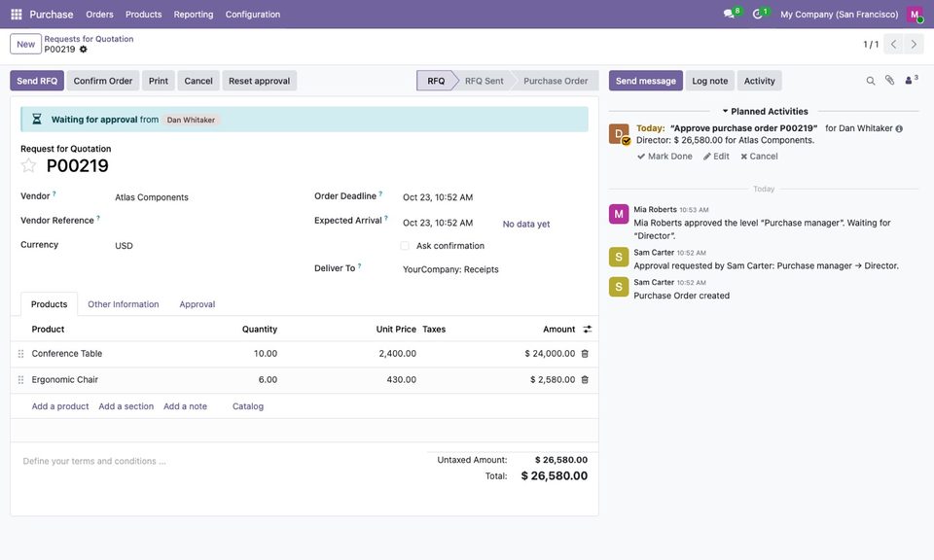Click the Send RFQ button
934x560 pixels.
(37, 81)
